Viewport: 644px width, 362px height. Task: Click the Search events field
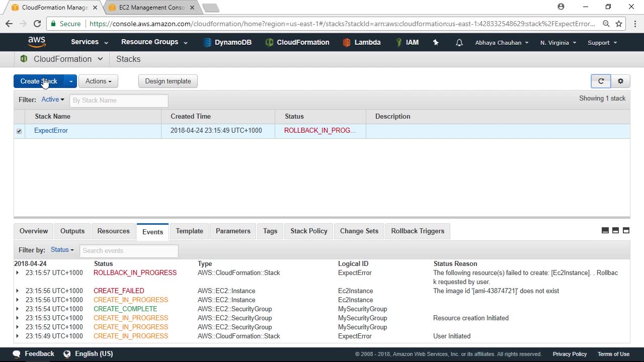[129, 250]
